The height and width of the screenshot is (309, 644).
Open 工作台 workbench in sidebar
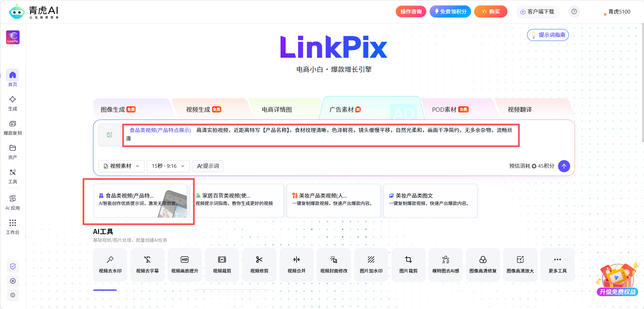pyautogui.click(x=12, y=227)
